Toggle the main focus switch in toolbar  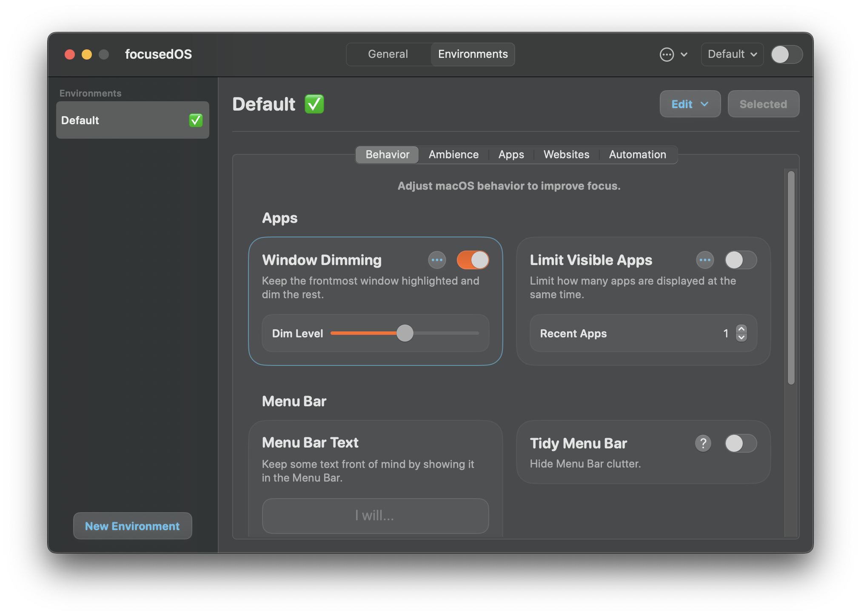pyautogui.click(x=787, y=54)
